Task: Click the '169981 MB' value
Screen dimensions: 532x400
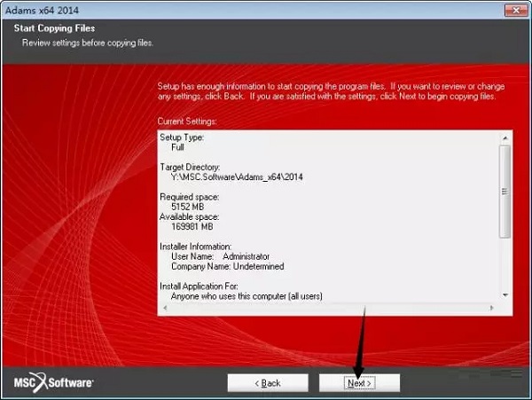Action: pos(192,226)
